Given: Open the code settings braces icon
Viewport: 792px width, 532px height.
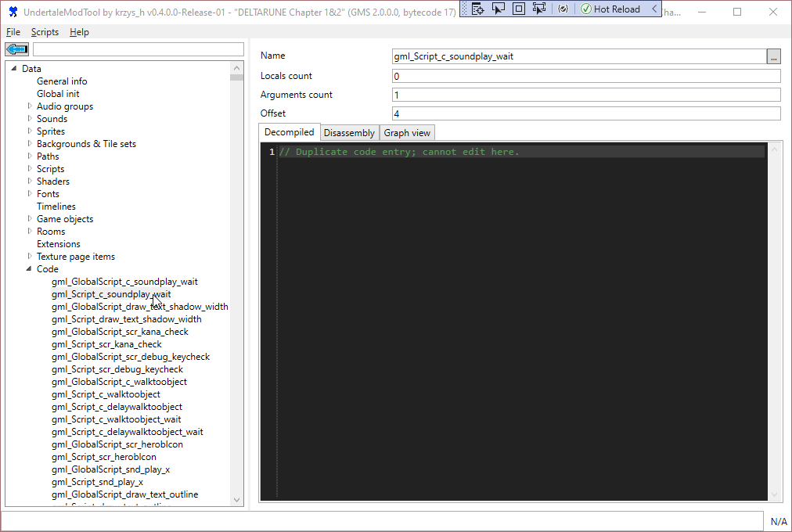Looking at the screenshot, I should point(564,8).
